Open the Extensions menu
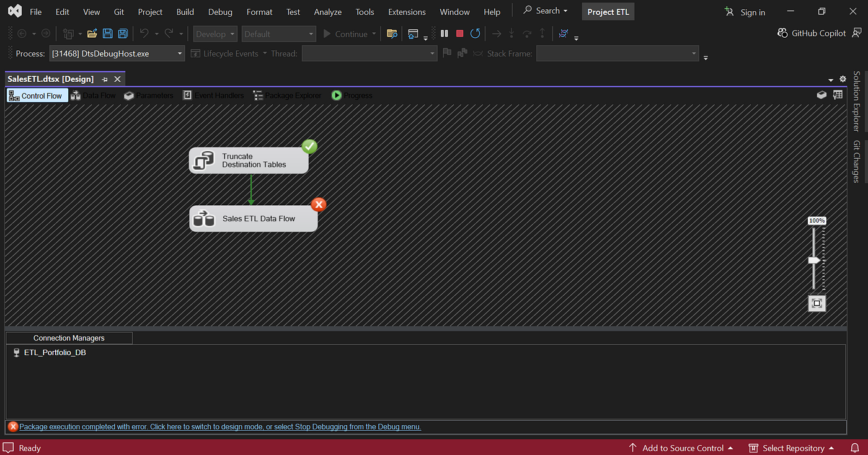The image size is (868, 455). [x=407, y=12]
